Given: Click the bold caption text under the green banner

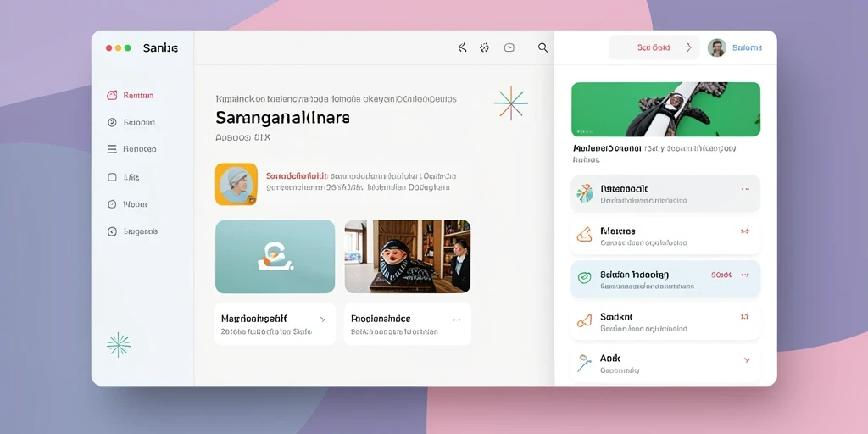Looking at the screenshot, I should tap(607, 148).
